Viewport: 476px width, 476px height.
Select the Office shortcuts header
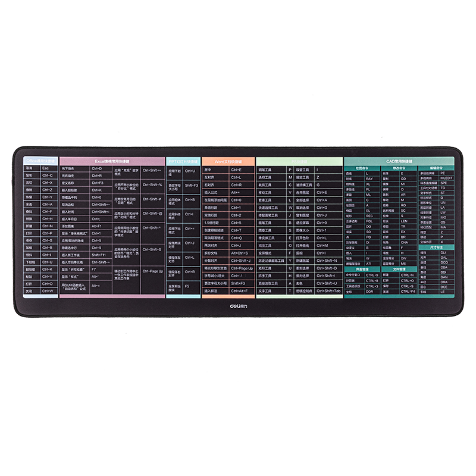click(x=40, y=161)
